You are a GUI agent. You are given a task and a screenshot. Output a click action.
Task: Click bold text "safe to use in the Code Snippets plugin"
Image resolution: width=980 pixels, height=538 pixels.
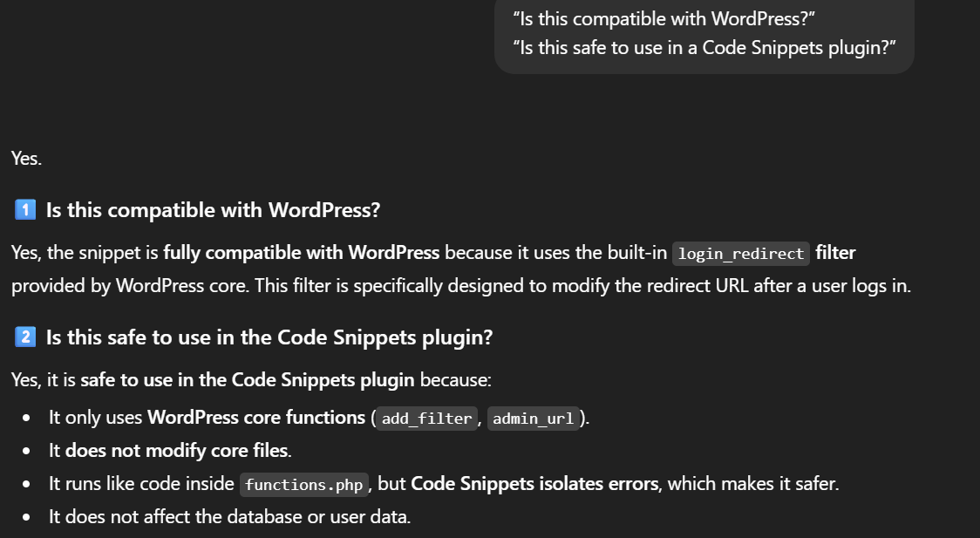(x=248, y=380)
